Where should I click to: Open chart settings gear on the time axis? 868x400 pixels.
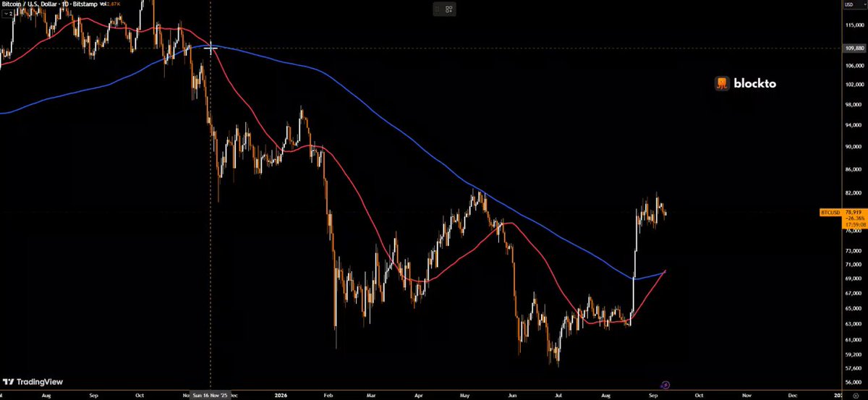click(x=855, y=396)
